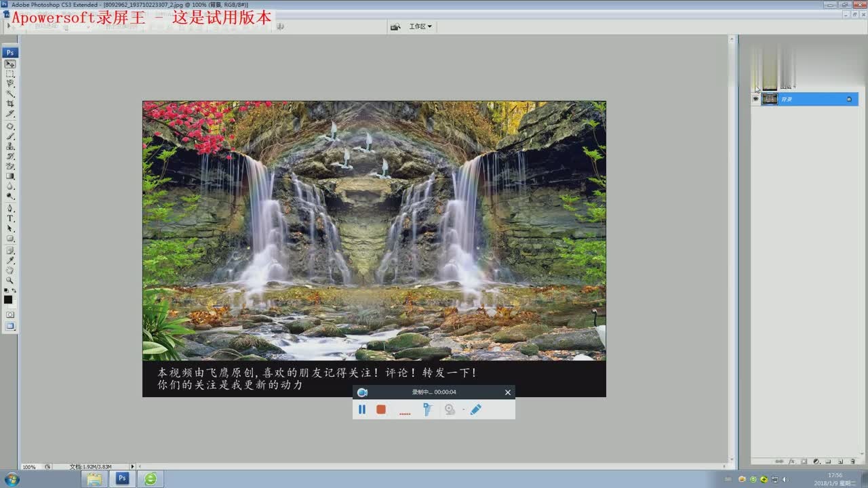The image size is (868, 488).
Task: Select the Rectangular Marquee tool
Action: point(10,74)
